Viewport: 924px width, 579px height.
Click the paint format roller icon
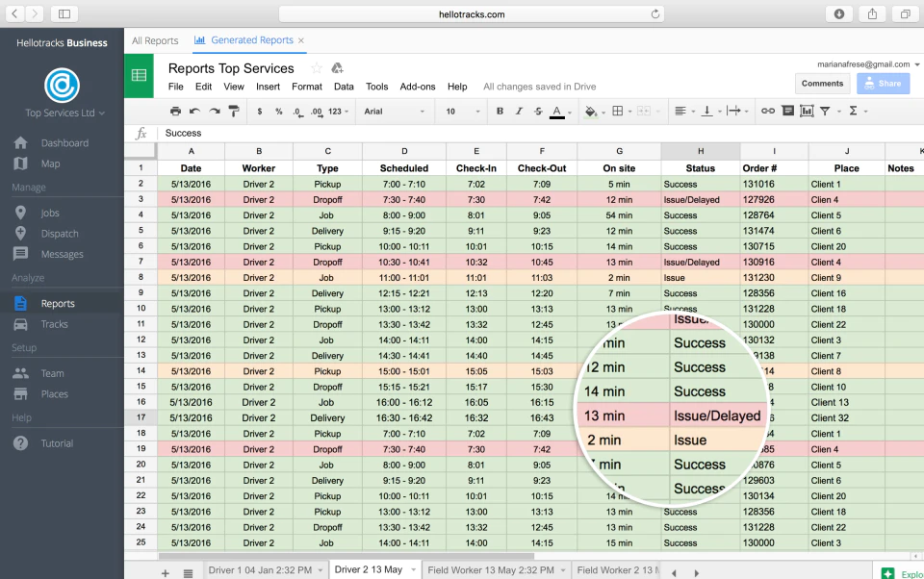point(234,111)
